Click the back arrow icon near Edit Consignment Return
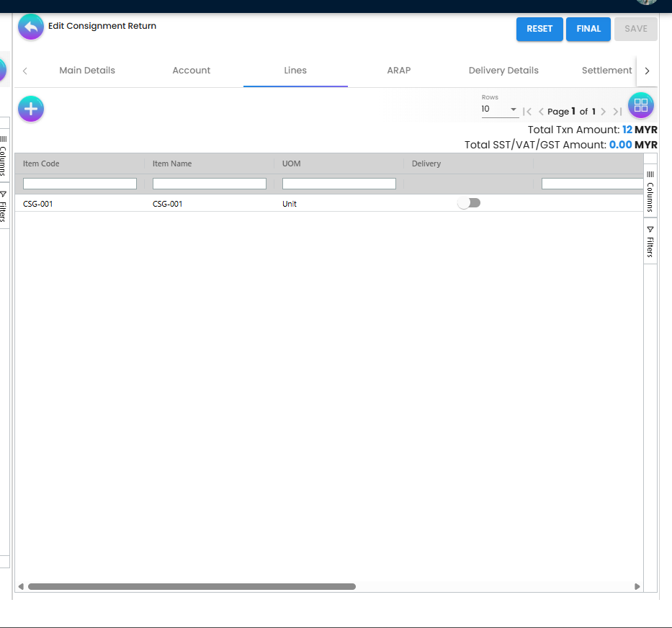 30,27
